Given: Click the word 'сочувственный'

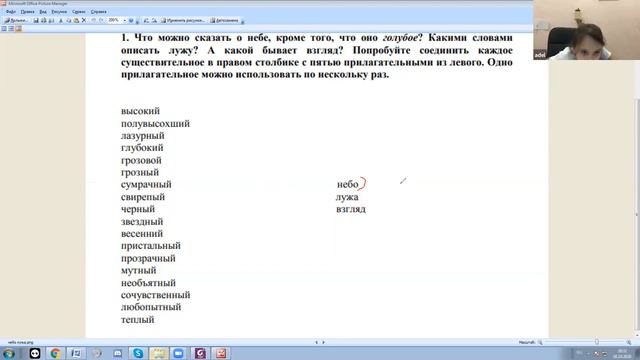Looking at the screenshot, I should pyautogui.click(x=156, y=295).
